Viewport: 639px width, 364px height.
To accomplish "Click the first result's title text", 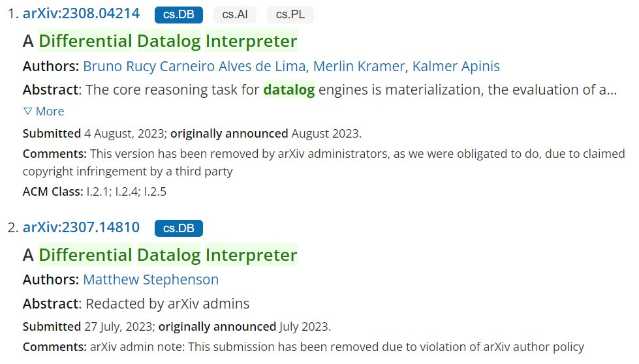I will (x=160, y=41).
